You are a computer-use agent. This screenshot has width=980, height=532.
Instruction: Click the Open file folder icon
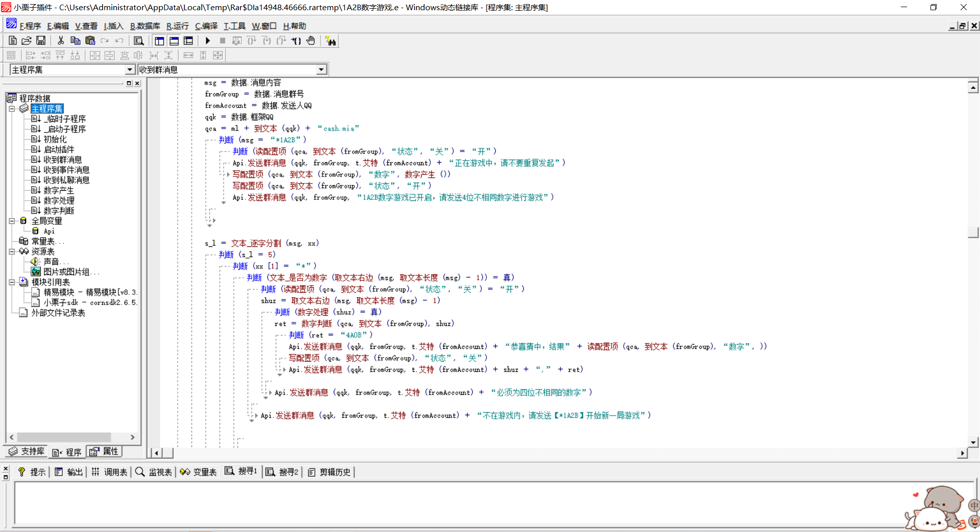pyautogui.click(x=27, y=41)
